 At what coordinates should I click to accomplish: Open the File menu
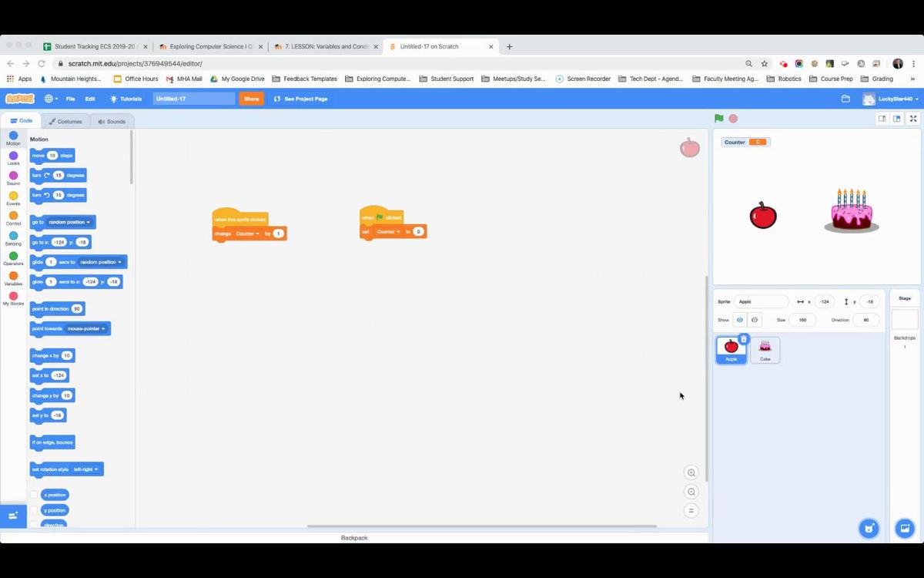(70, 99)
